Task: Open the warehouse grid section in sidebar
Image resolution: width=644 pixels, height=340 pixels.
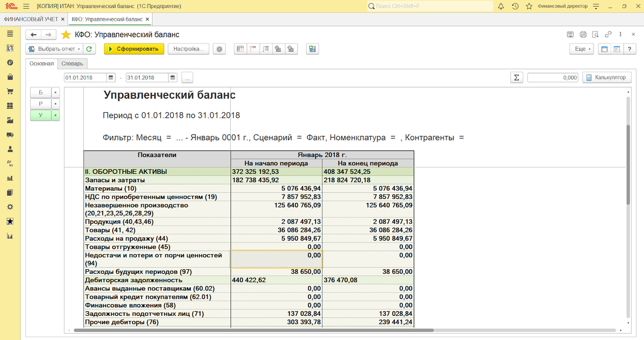Action: pyautogui.click(x=10, y=106)
